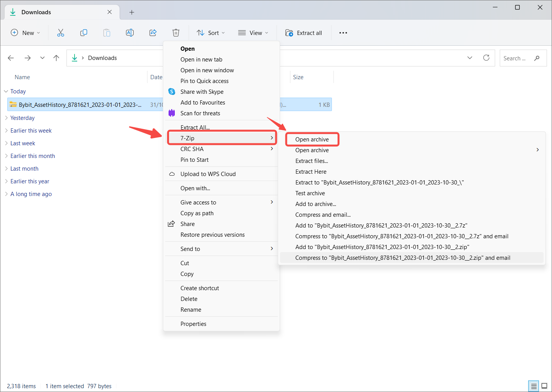The height and width of the screenshot is (392, 552).
Task: Click Extract Here in 7-Zip submenu
Action: pos(311,172)
